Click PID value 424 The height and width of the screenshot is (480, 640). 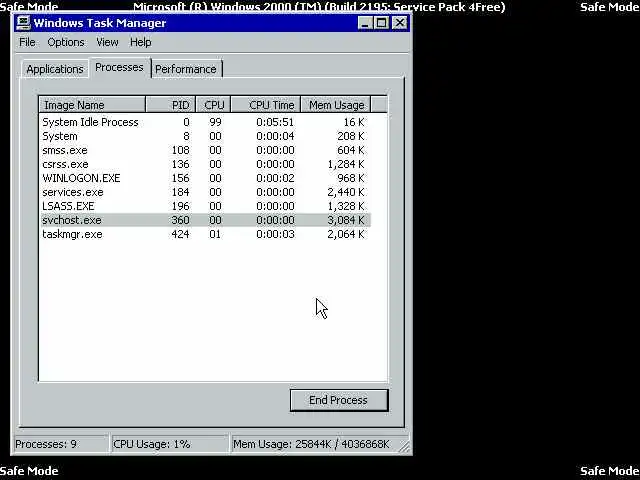point(180,234)
